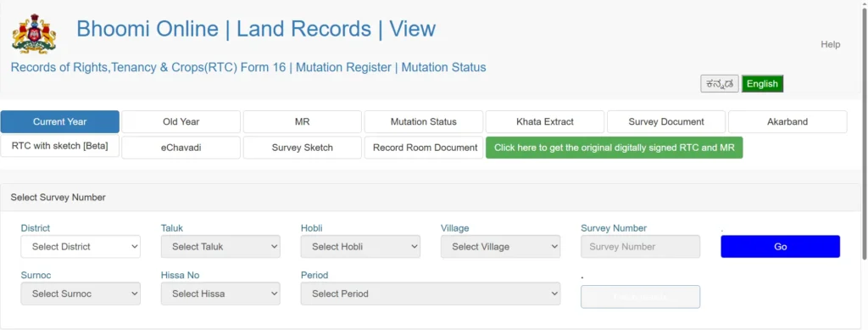Viewport: 868px width, 330px height.
Task: Expand the Select District dropdown
Action: click(81, 247)
